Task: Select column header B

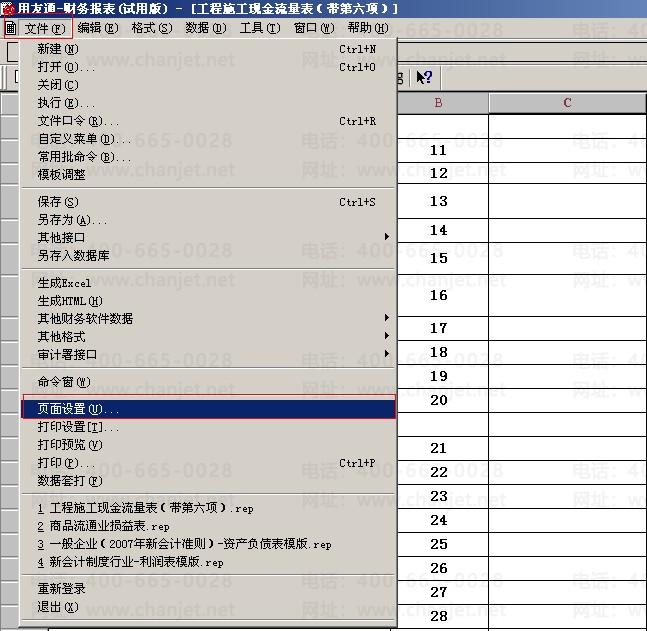Action: (442, 103)
